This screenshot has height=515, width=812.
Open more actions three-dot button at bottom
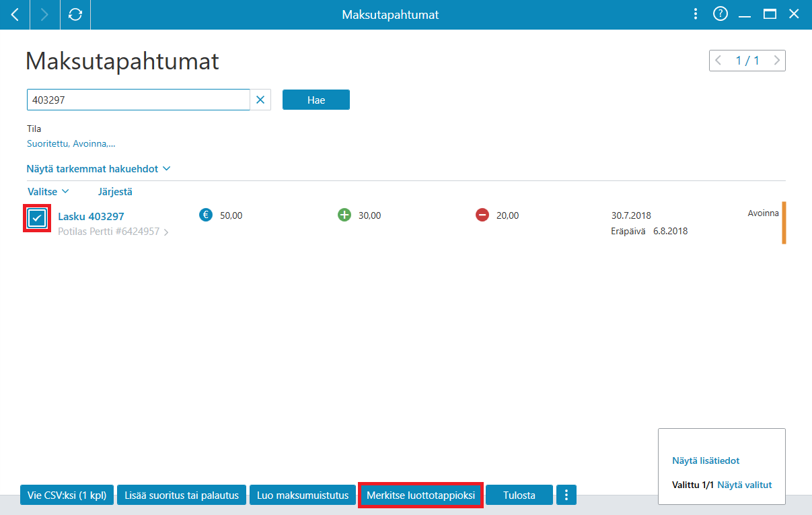(x=566, y=495)
